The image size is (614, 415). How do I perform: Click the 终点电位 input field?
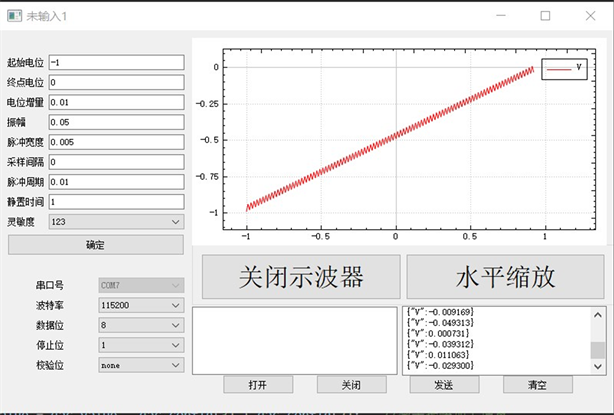point(115,82)
